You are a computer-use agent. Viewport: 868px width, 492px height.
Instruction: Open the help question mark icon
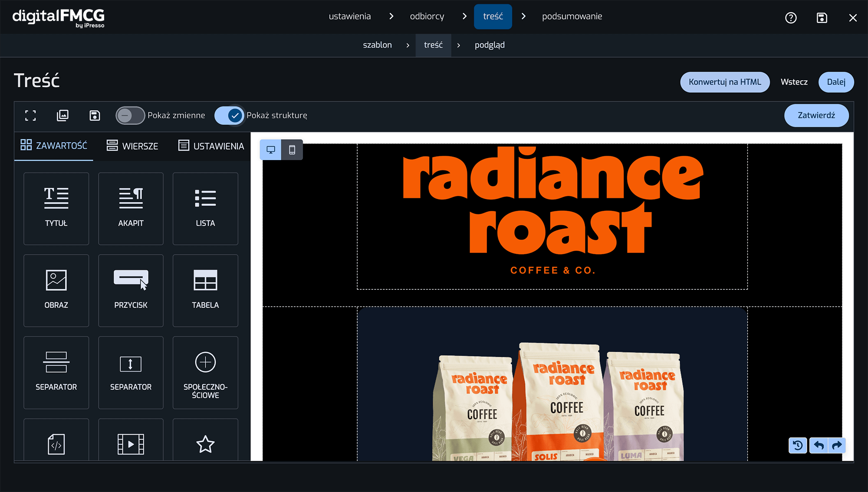791,18
